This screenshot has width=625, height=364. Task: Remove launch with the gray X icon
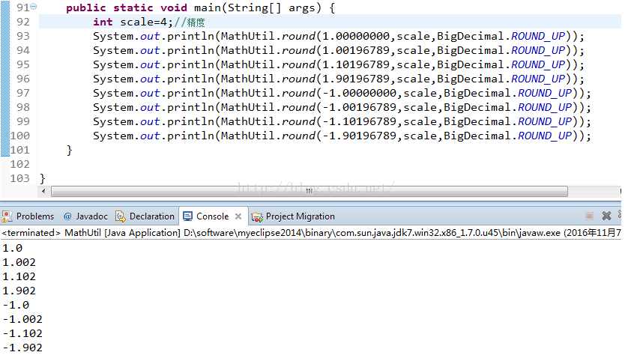pos(607,216)
